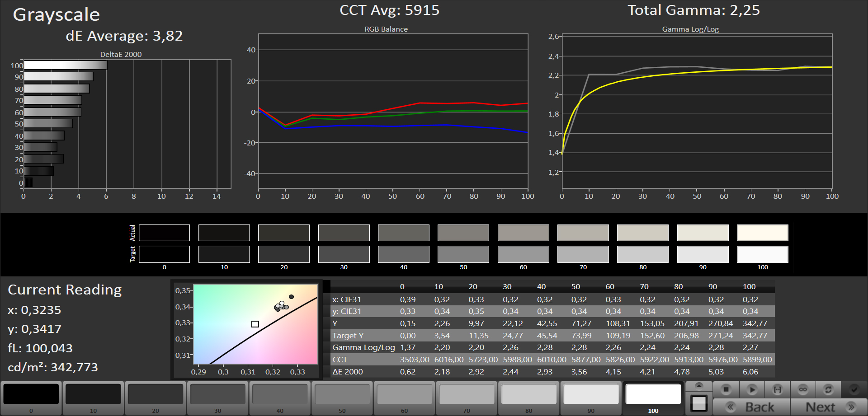
Task: Click the RGB Balance chart title
Action: coord(386,29)
